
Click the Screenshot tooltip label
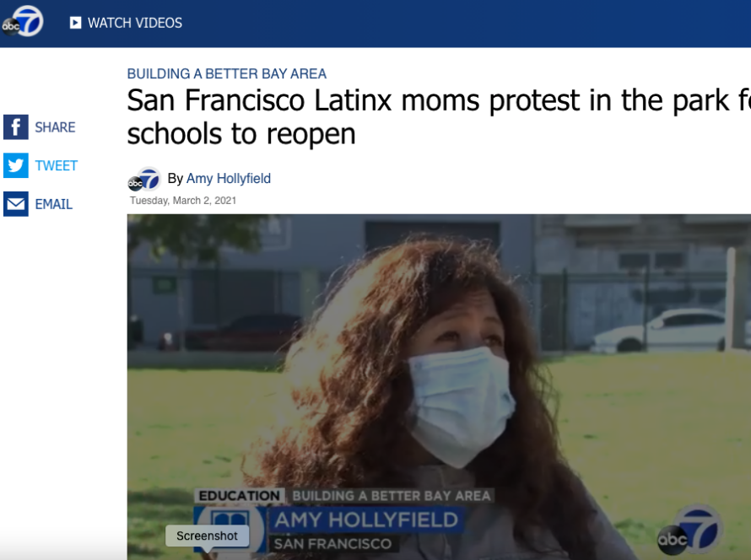(207, 536)
